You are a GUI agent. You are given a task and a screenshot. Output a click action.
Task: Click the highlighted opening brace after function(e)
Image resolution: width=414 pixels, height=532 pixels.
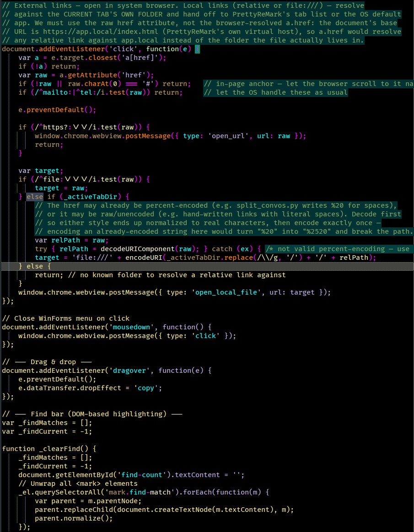click(198, 49)
